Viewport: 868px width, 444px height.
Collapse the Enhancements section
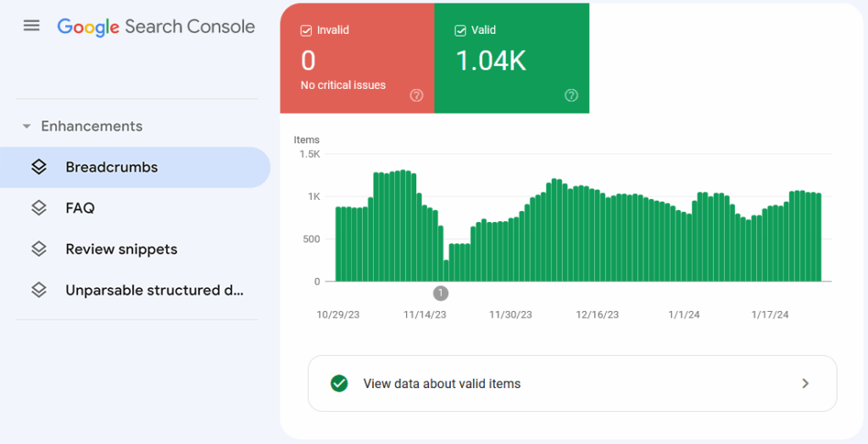click(26, 126)
